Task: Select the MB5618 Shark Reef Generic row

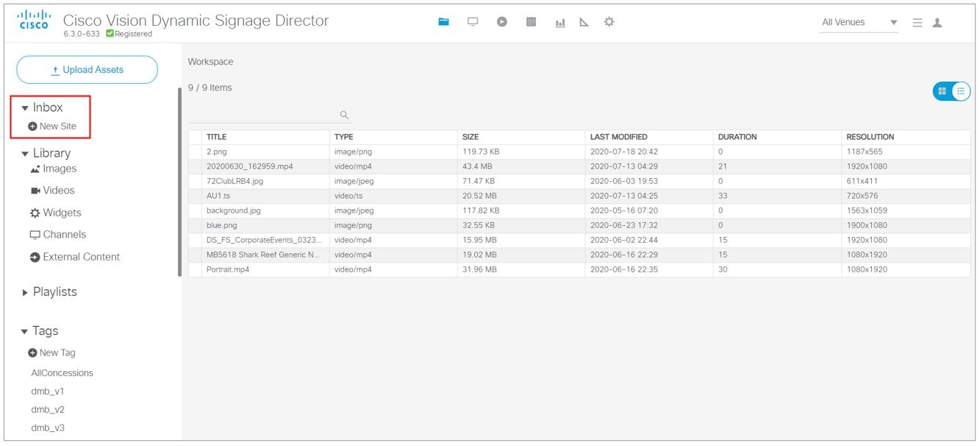Action: point(579,255)
